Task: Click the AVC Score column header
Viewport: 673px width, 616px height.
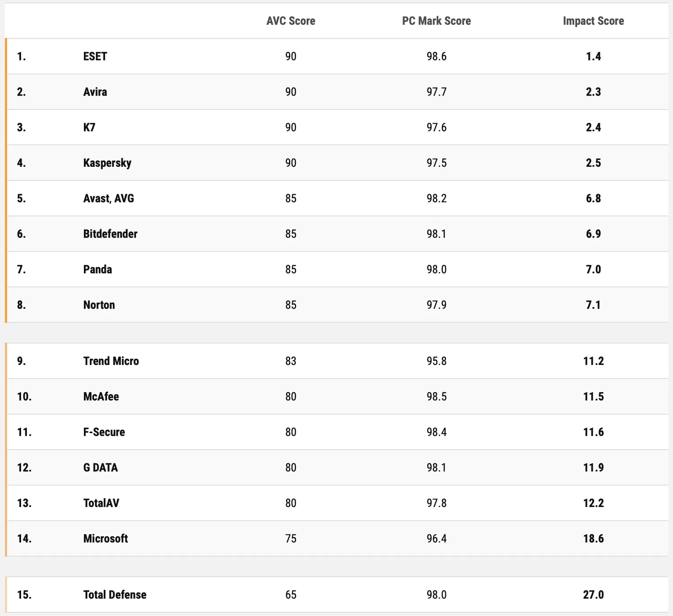Action: pyautogui.click(x=291, y=21)
